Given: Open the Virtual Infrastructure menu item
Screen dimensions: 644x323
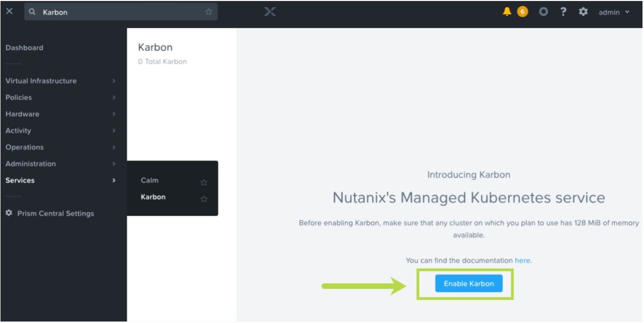Looking at the screenshot, I should point(41,81).
